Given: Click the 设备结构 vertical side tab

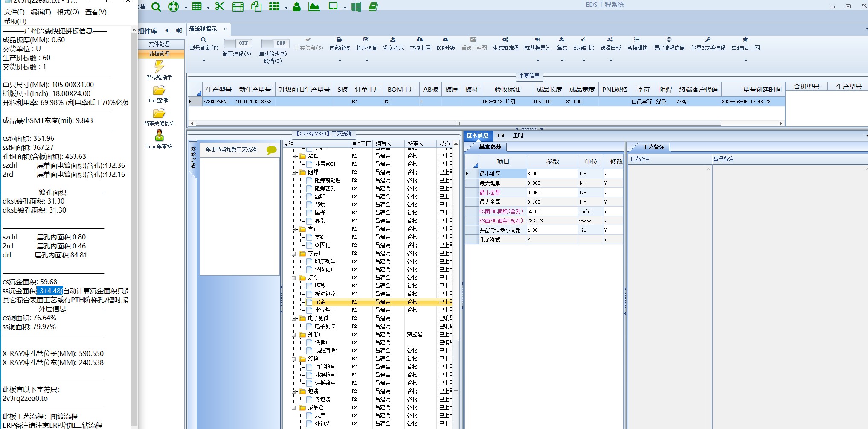Looking at the screenshot, I should click(193, 158).
